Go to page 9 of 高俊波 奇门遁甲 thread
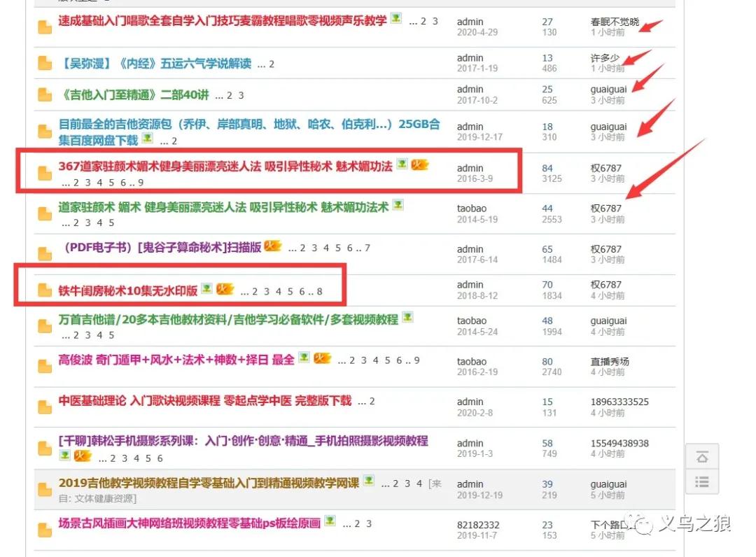Screen dimensions: 756x557 coord(416,360)
